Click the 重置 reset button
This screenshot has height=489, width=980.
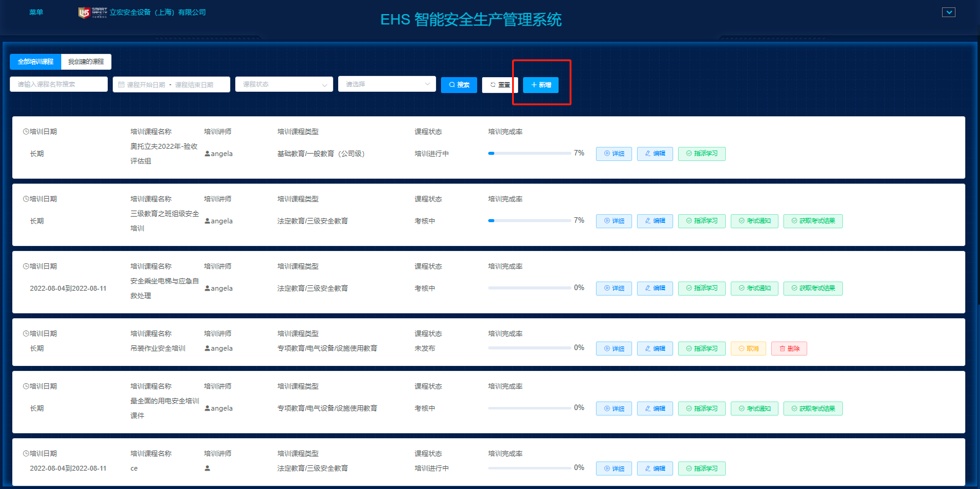[500, 84]
